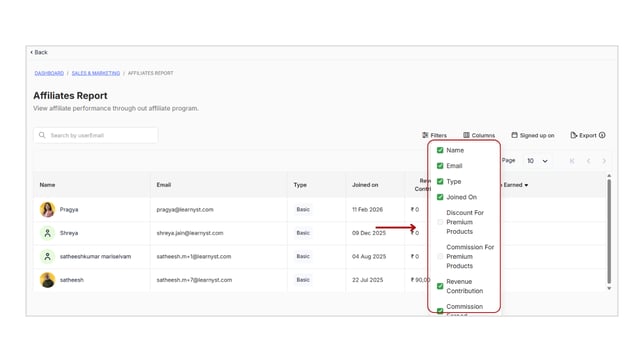644x362 pixels.
Task: Select the shreya.jain@learnyst.com email cell
Action: tap(190, 233)
